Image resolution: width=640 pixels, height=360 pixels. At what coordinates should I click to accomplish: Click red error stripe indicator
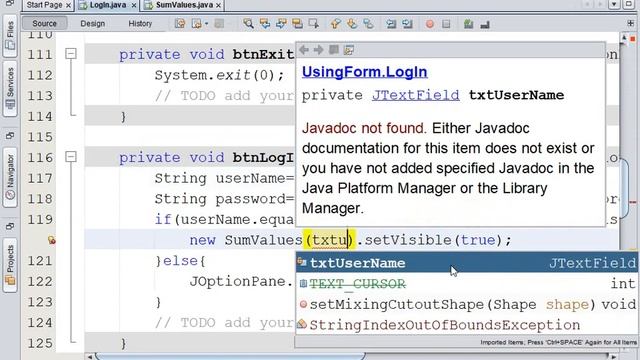tap(633, 39)
